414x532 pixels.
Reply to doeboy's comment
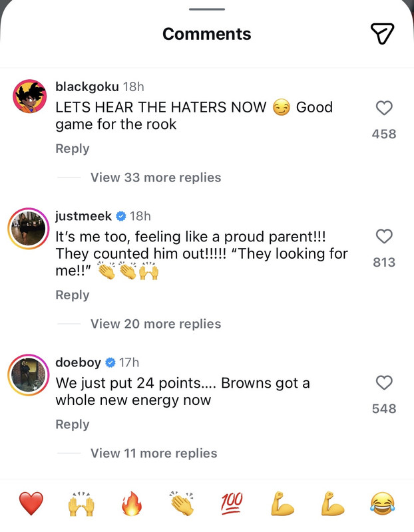(x=73, y=424)
